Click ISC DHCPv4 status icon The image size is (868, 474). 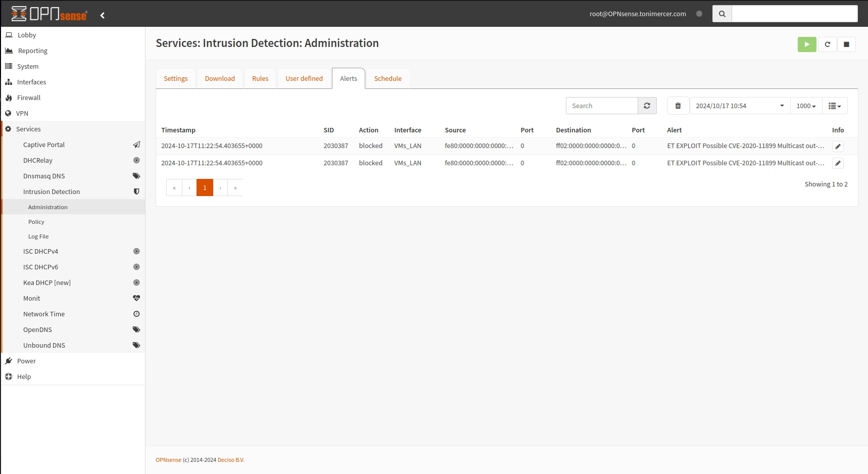[136, 251]
